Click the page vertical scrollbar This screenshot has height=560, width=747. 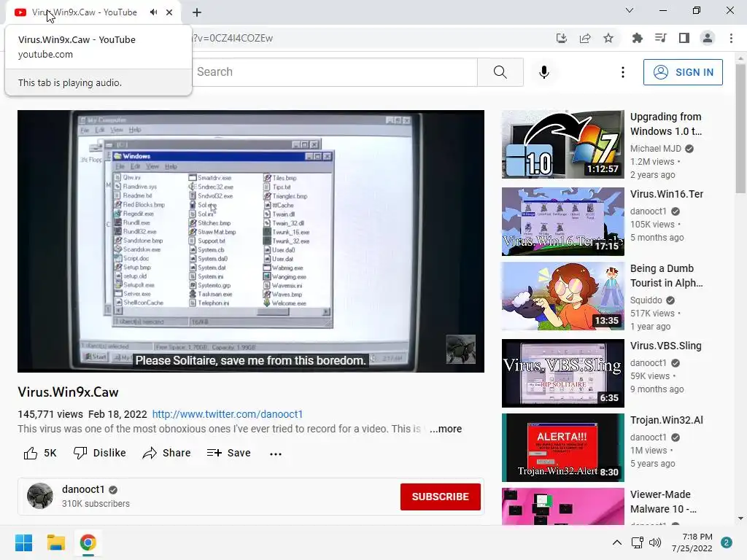pos(740,128)
